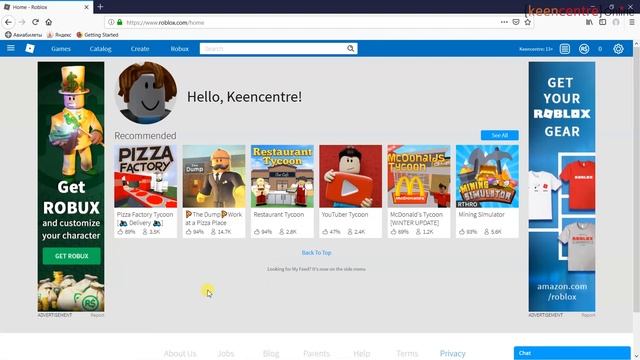Image resolution: width=640 pixels, height=360 pixels.
Task: Open Firefox application menu button
Action: tap(631, 22)
